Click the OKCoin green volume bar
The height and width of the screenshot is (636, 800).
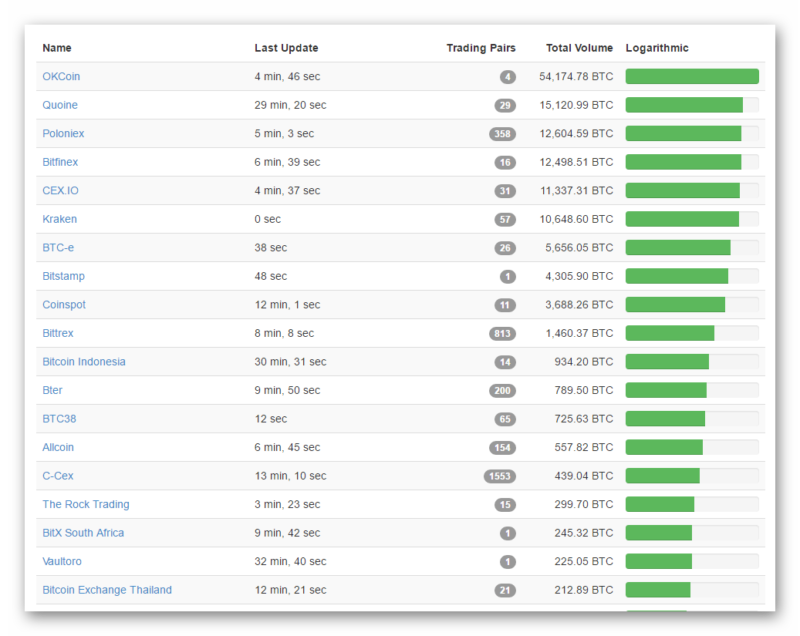(x=692, y=77)
